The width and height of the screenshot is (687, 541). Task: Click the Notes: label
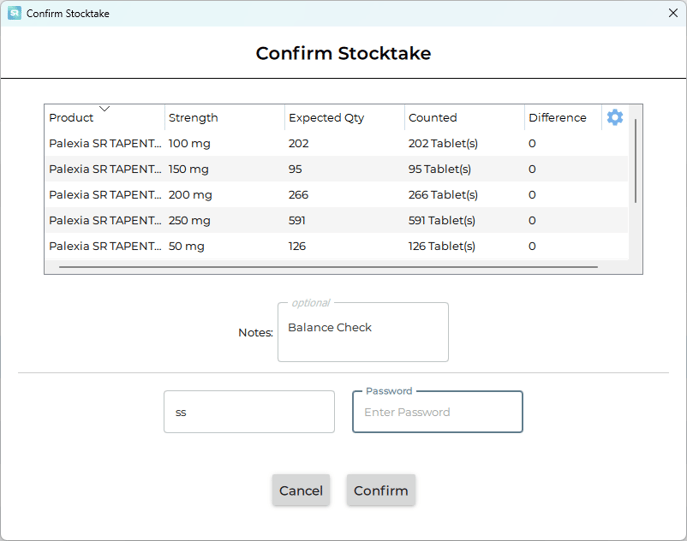coord(255,332)
